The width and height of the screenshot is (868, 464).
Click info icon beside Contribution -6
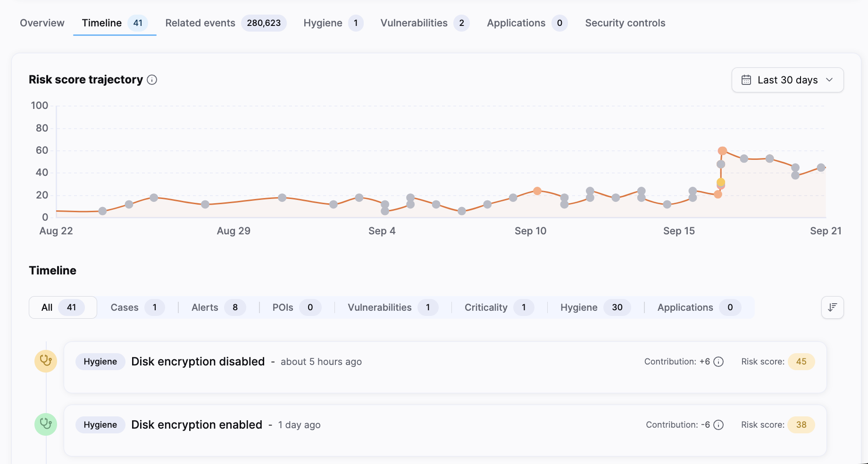(718, 425)
